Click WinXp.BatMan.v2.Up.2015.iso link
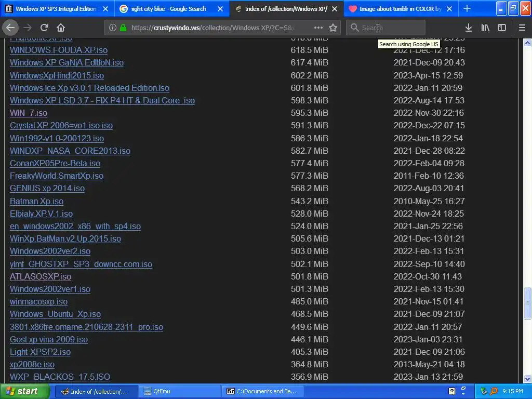Screen dimensions: 532x399 pyautogui.click(x=65, y=239)
